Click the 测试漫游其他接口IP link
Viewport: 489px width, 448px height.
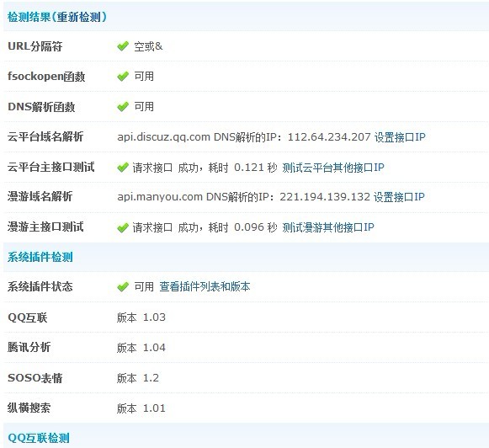[x=328, y=227]
